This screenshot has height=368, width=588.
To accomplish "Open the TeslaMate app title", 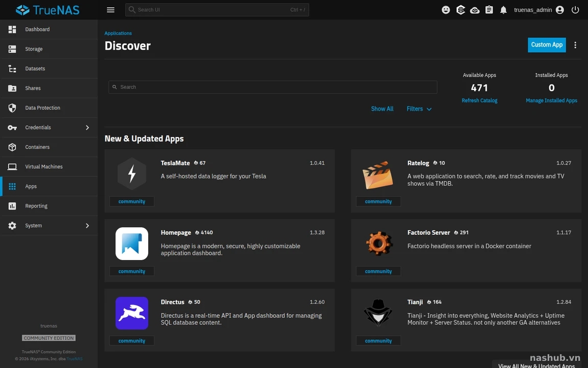I will pos(175,163).
